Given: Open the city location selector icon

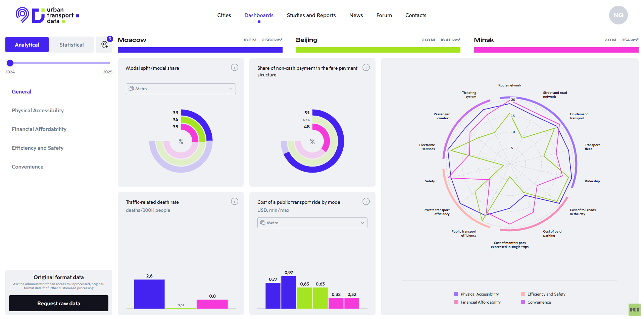Looking at the screenshot, I should (x=104, y=45).
